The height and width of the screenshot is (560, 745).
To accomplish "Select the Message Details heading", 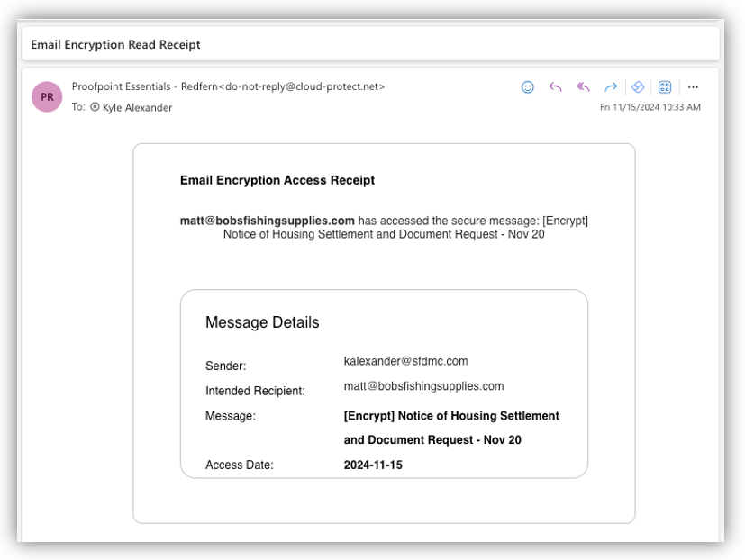I will click(262, 322).
